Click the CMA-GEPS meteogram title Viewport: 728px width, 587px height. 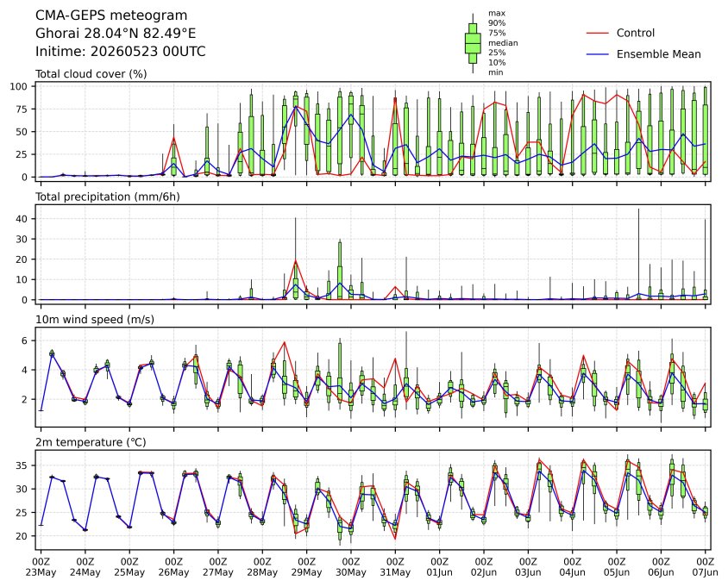coord(111,16)
